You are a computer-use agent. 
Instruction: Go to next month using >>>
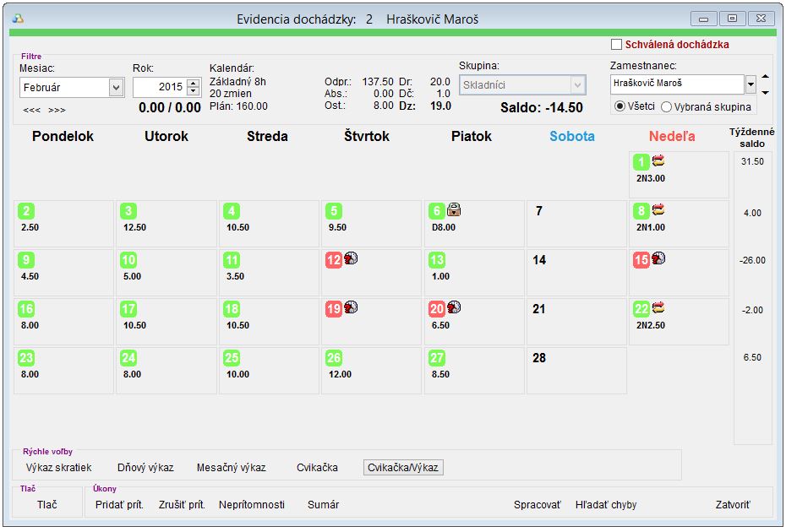click(x=57, y=111)
